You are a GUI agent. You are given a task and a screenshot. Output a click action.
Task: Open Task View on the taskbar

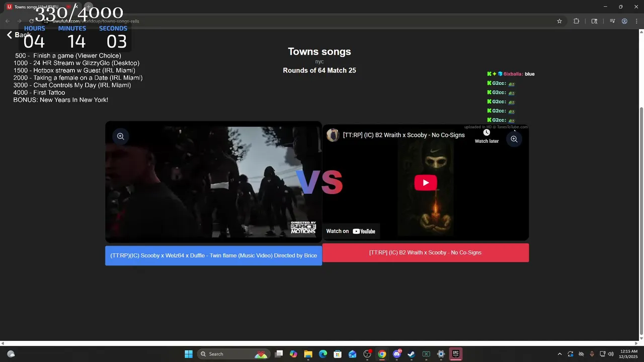(279, 354)
